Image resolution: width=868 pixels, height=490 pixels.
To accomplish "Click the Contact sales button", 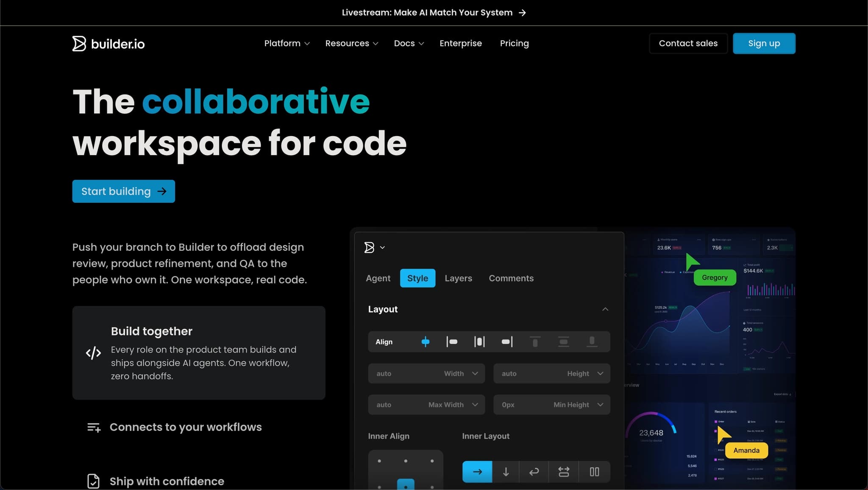I will click(x=688, y=43).
